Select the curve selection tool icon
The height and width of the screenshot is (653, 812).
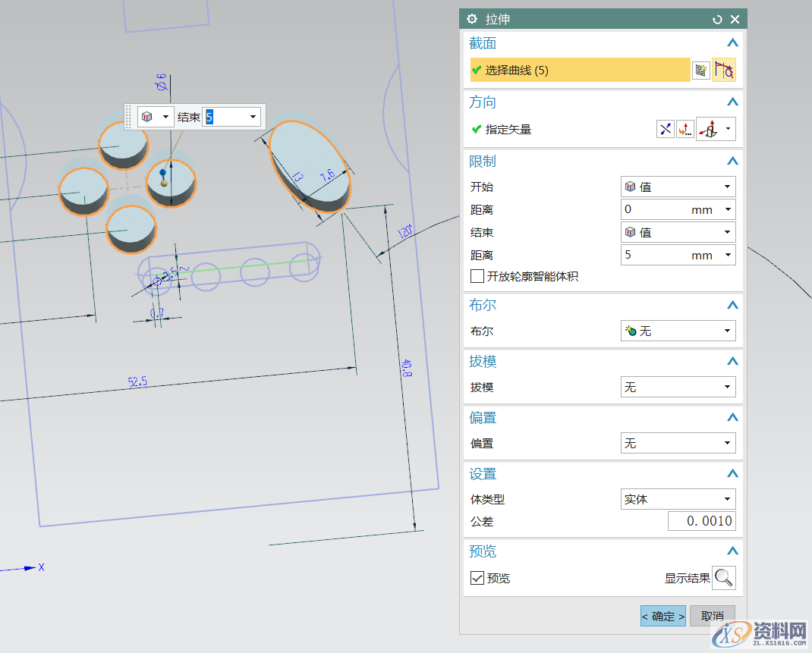(725, 70)
